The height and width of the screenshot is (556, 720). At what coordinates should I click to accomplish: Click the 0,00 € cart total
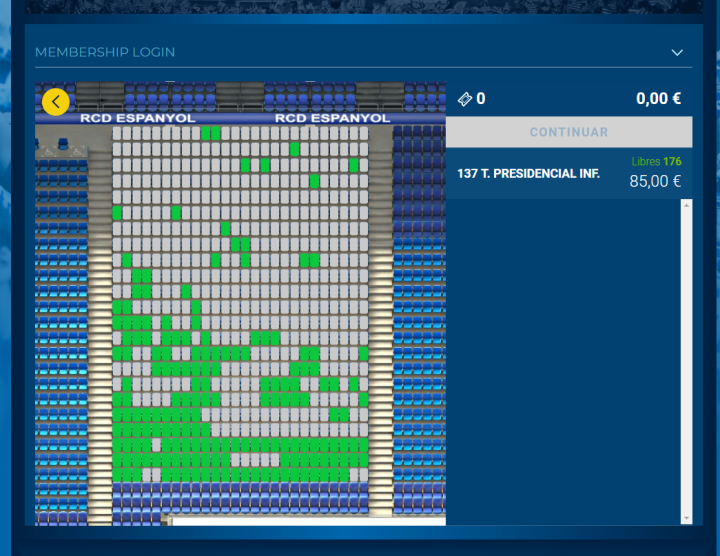click(658, 99)
